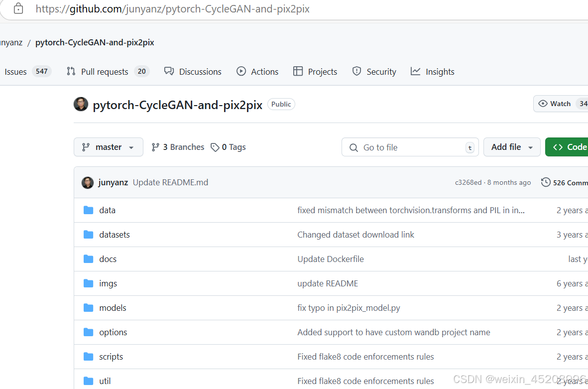Open 'Changed dataset download link' commit
This screenshot has width=588, height=389.
click(x=355, y=235)
